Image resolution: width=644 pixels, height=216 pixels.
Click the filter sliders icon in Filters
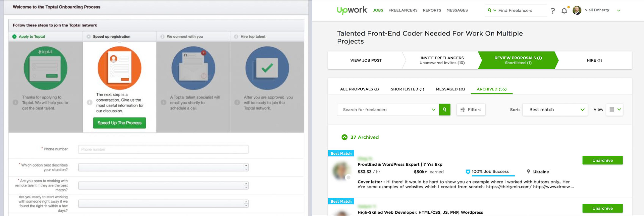(x=463, y=110)
